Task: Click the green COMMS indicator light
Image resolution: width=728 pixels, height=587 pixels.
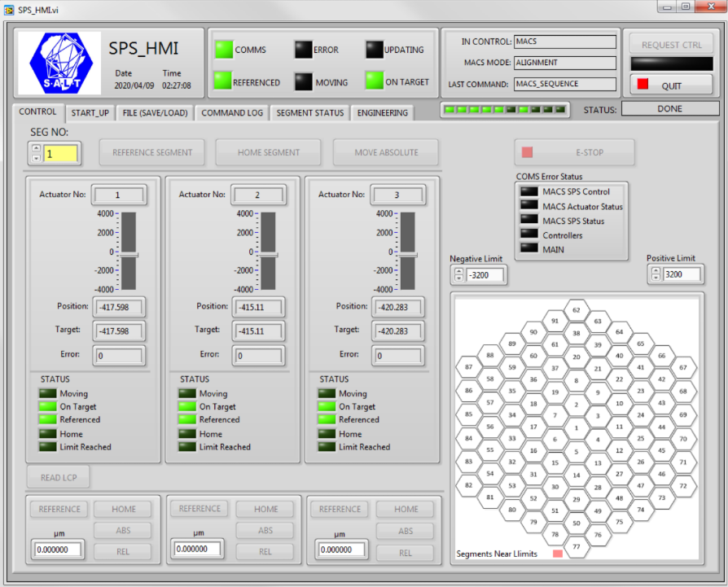Action: click(x=223, y=50)
